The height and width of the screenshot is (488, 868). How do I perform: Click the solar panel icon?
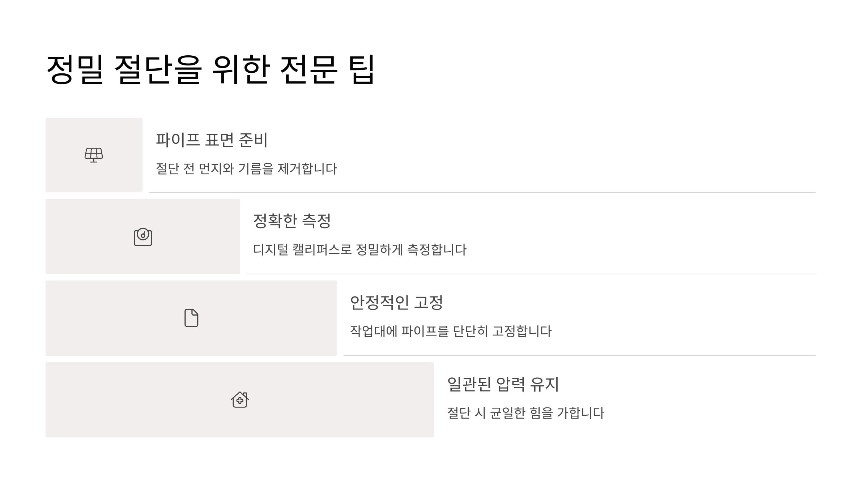[x=94, y=155]
